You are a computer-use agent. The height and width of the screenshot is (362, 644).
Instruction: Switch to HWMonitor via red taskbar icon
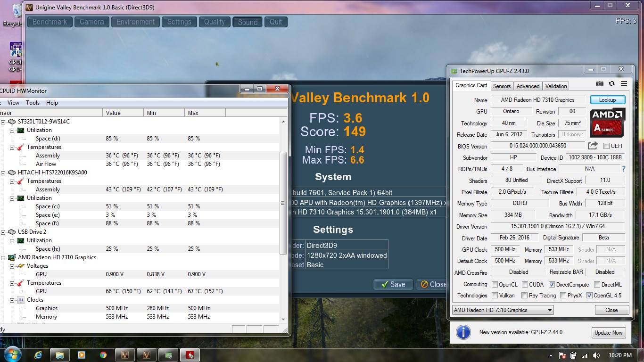[190, 354]
